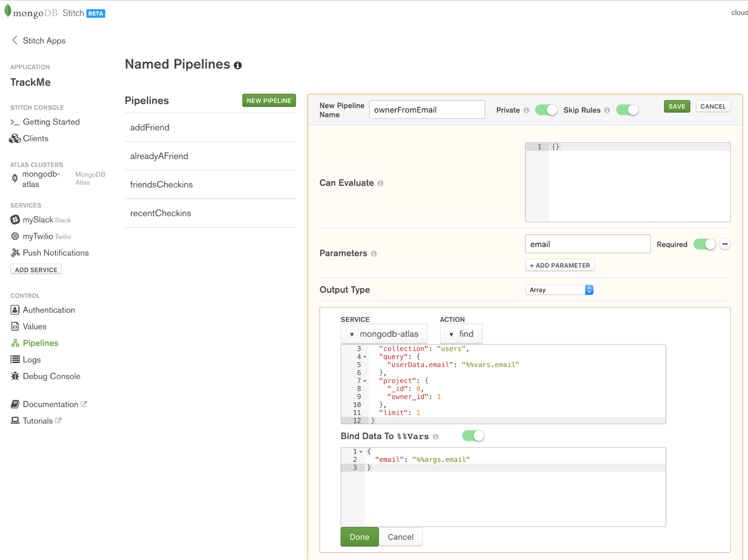This screenshot has width=748, height=560.
Task: Save the ownerFromEmail pipeline
Action: click(x=677, y=106)
